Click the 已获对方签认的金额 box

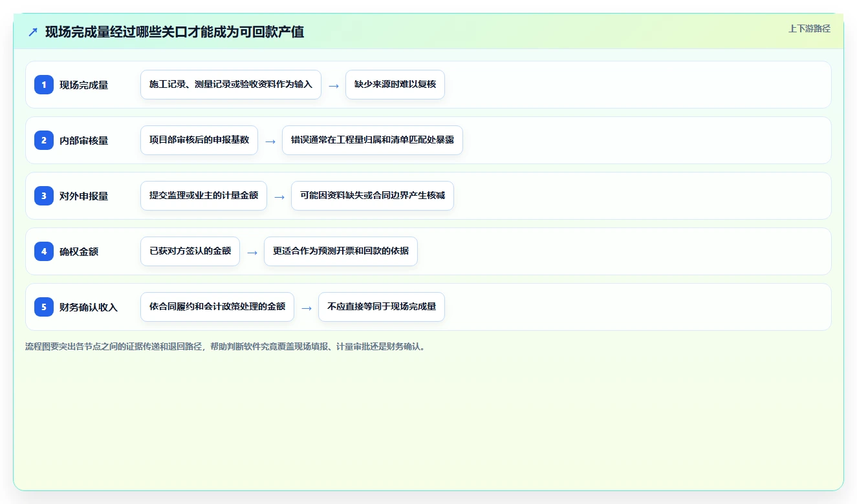[x=190, y=251]
